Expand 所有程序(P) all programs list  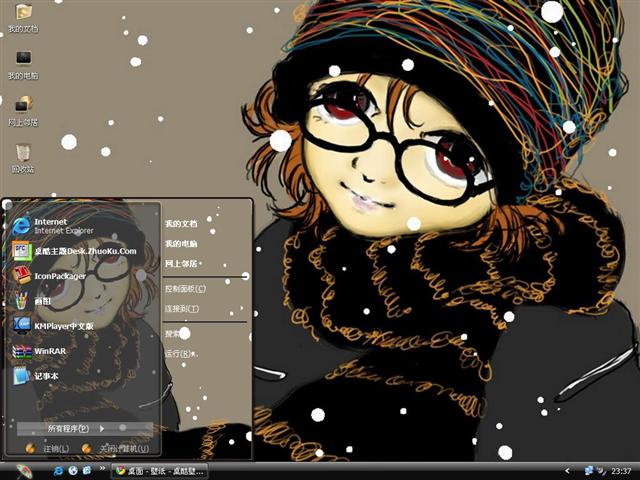84,429
